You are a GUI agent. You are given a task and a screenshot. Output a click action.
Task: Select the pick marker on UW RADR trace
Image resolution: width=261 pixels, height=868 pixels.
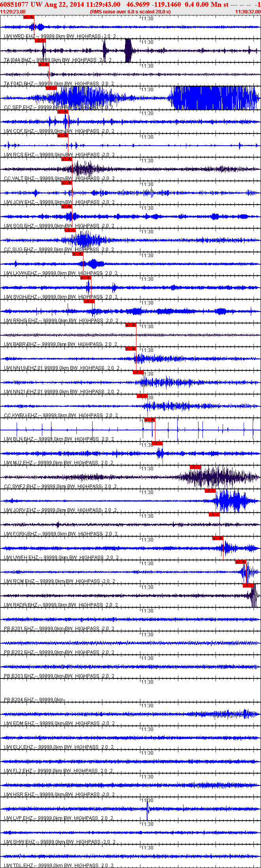coord(248,586)
